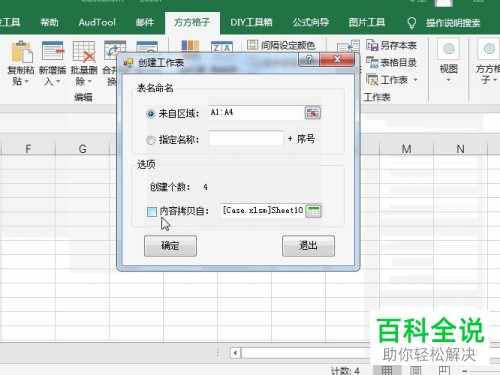Viewport: 500px width, 375px height.
Task: Enable the 内容拷贝自 checkbox
Action: coord(152,212)
